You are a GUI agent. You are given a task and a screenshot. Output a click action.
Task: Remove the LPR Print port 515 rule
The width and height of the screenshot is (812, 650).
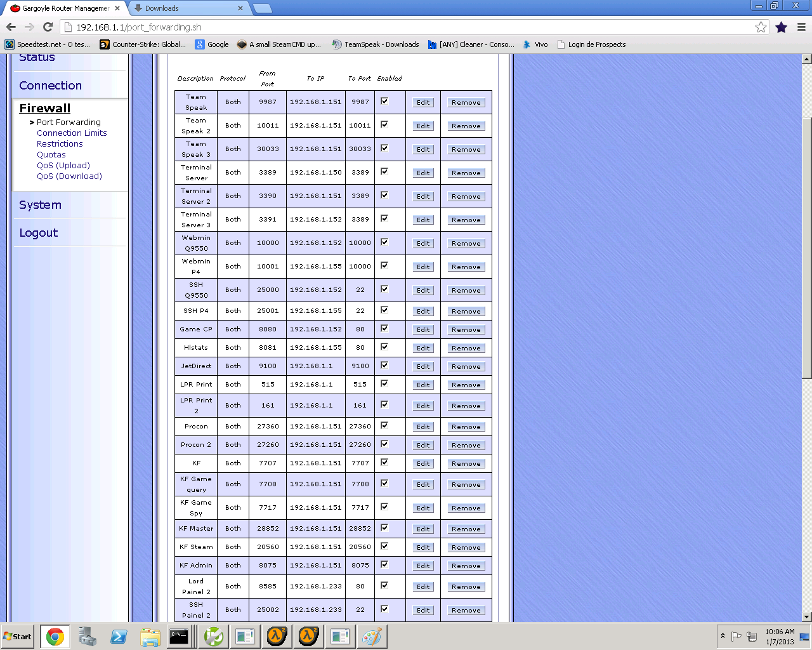click(466, 385)
